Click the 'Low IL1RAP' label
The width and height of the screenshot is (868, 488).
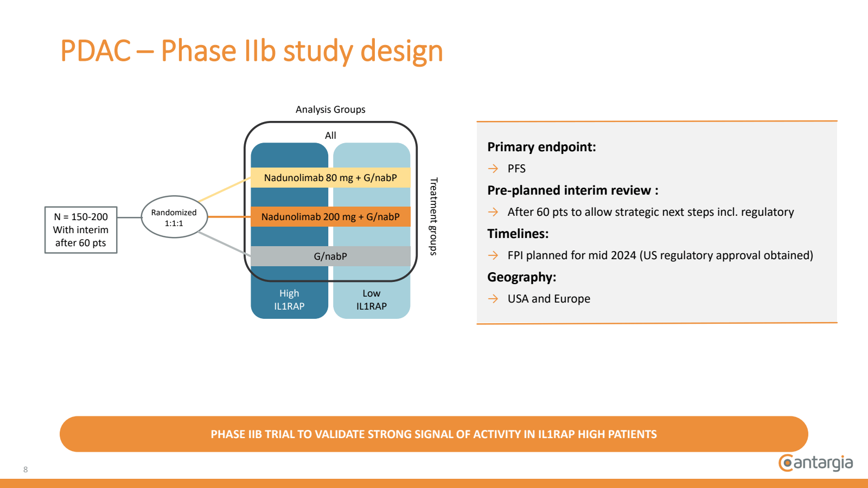pos(372,300)
